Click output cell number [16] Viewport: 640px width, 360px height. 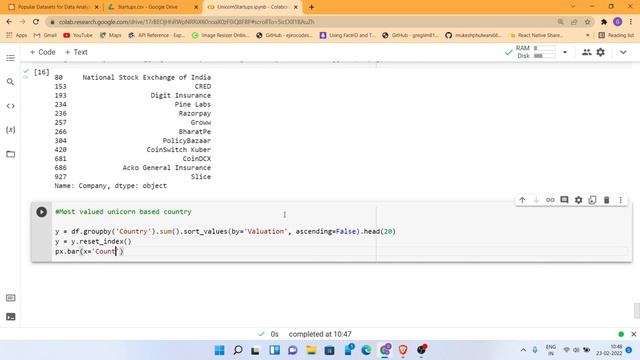[41, 72]
